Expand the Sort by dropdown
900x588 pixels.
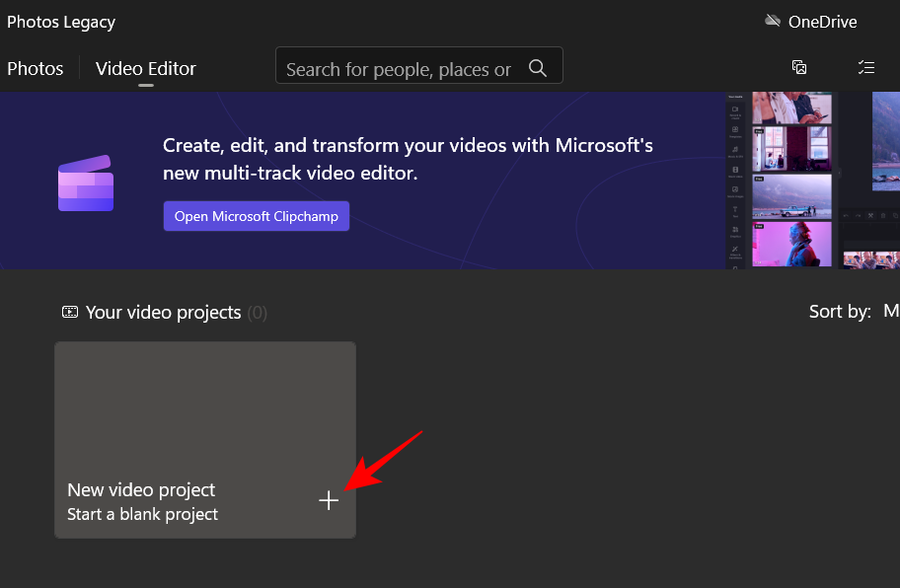tap(890, 312)
